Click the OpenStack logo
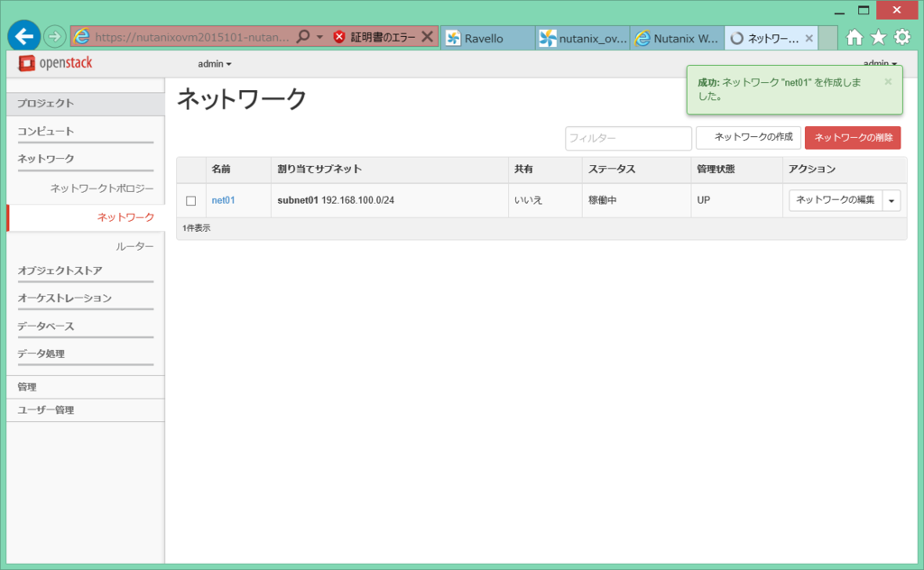Screen dimensions: 924x570 coord(55,63)
